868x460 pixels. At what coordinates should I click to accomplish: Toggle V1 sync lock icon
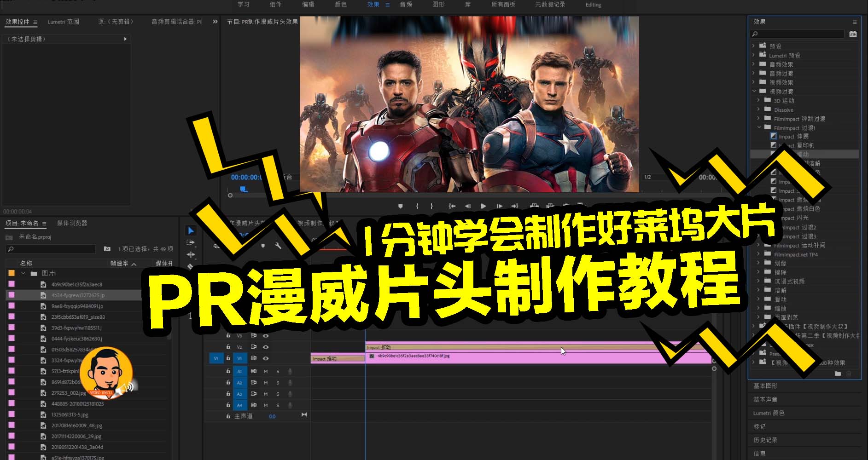254,358
